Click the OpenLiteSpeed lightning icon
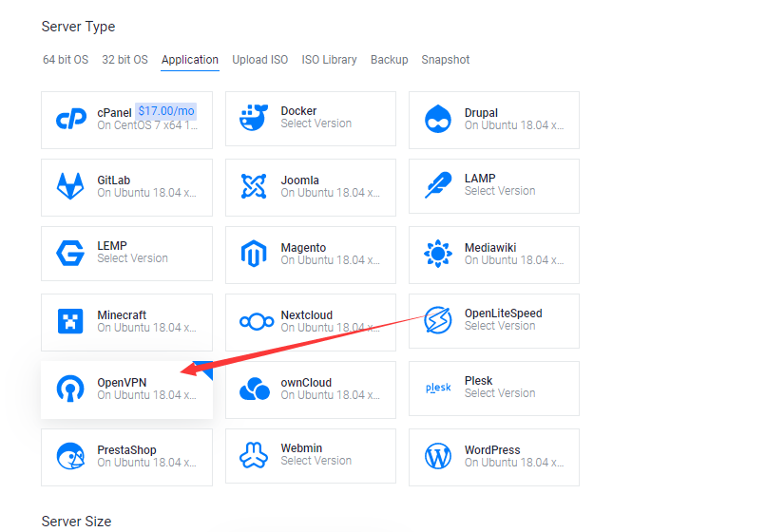Viewport: 766px width, 532px height. pyautogui.click(x=438, y=320)
